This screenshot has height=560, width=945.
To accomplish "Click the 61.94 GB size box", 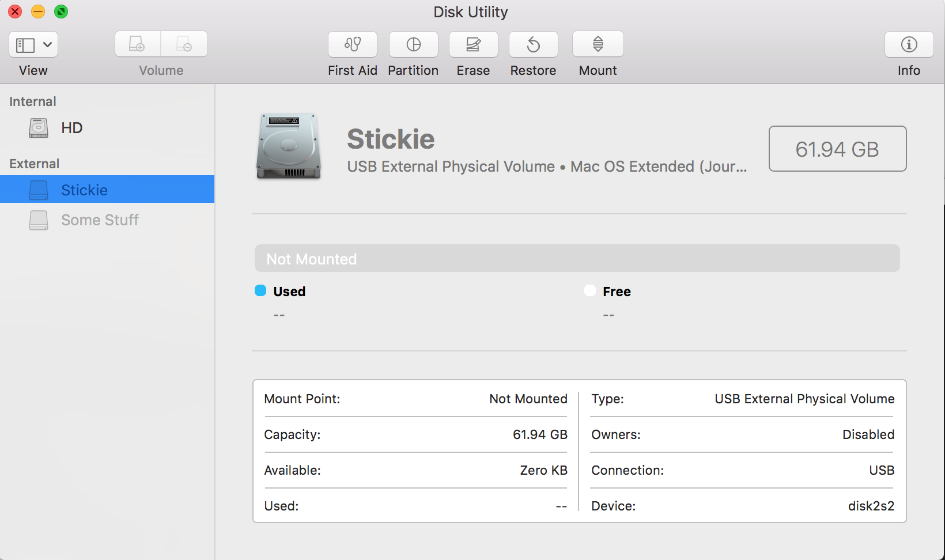I will tap(837, 149).
